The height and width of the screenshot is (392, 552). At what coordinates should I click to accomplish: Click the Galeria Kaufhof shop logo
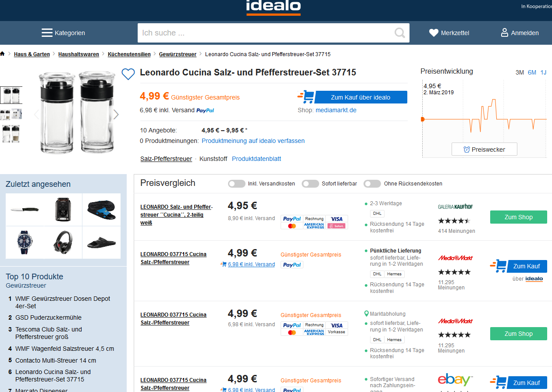click(x=455, y=207)
